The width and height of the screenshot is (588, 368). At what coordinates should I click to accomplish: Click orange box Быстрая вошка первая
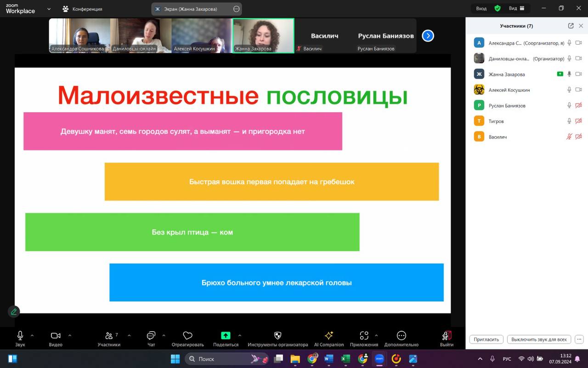coord(271,182)
